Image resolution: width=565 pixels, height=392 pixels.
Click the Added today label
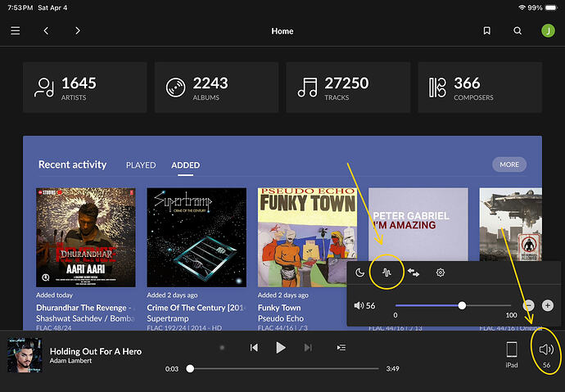[54, 295]
